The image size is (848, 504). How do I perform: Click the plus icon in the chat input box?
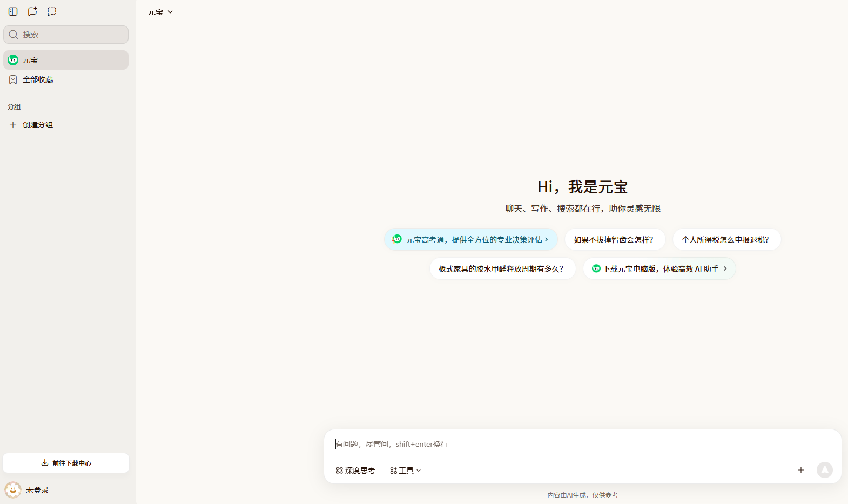click(801, 470)
